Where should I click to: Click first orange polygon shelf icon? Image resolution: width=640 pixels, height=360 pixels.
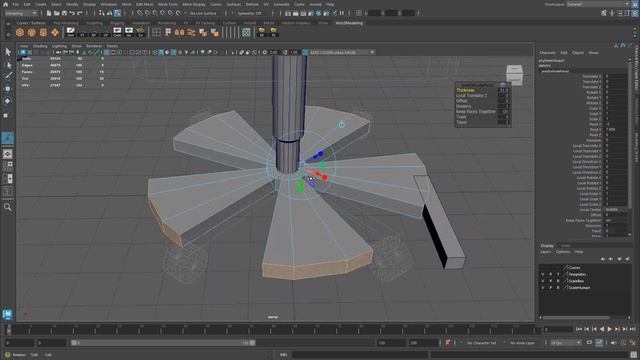pyautogui.click(x=20, y=32)
